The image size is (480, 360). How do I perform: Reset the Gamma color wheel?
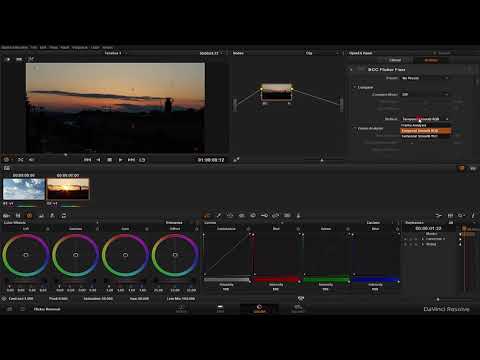[x=97, y=229]
